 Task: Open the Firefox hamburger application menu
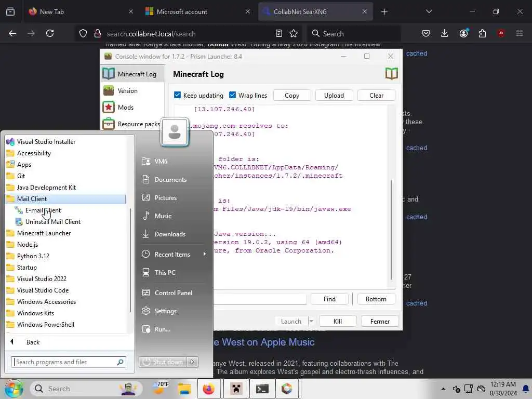point(520,33)
